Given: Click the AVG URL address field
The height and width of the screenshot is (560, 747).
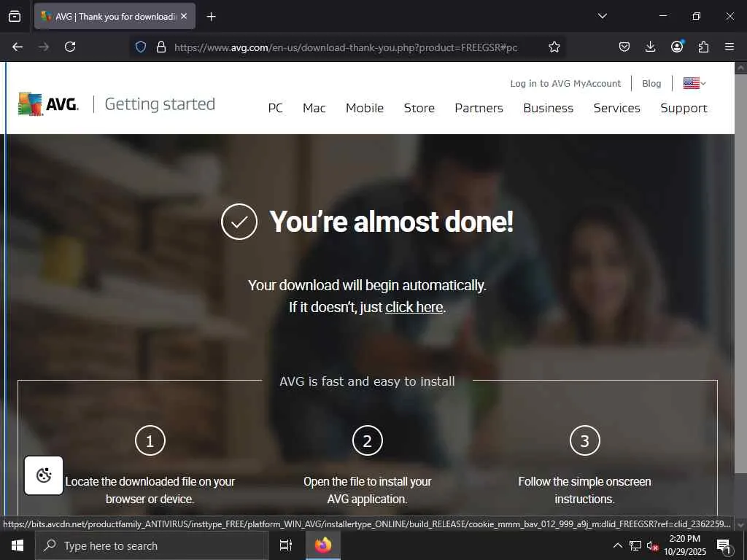Looking at the screenshot, I should coord(346,47).
